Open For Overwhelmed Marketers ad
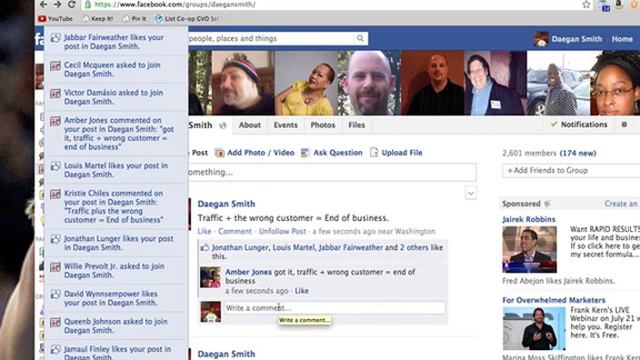The image size is (640, 360). (x=553, y=300)
